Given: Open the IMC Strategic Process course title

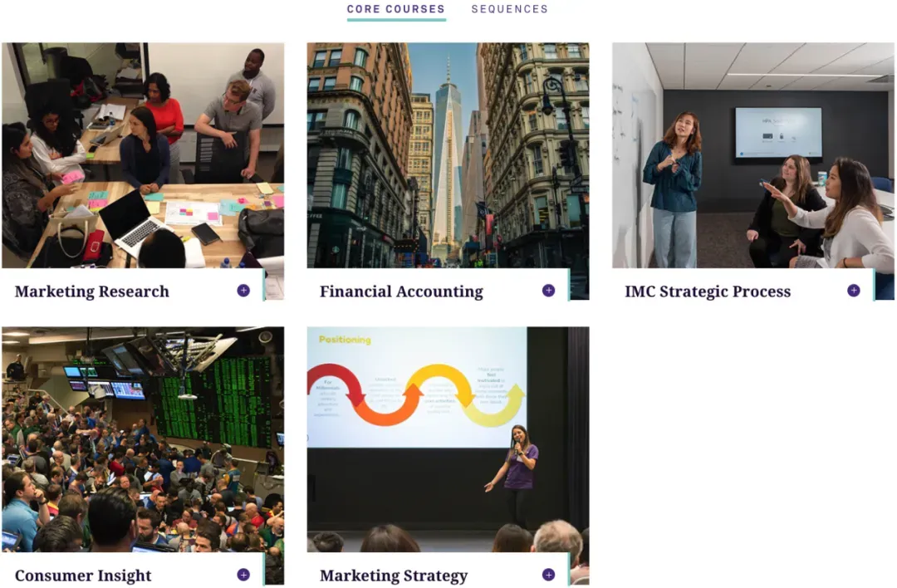Looking at the screenshot, I should (708, 292).
